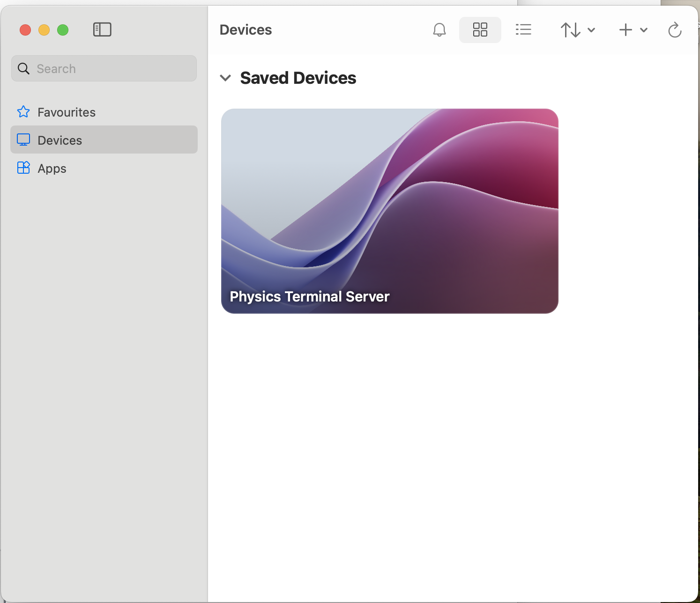
Task: Go to Apps in the sidebar
Action: pos(52,169)
